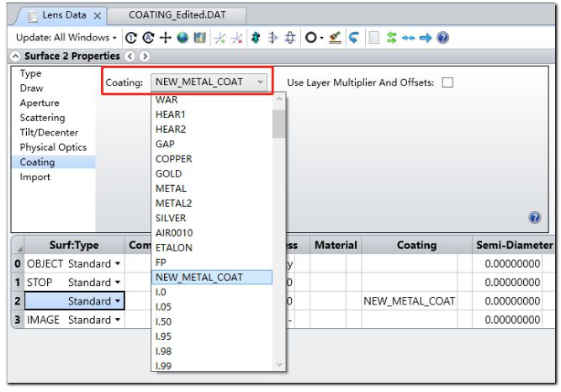Click the map-style icon beside the globe
The height and width of the screenshot is (392, 561).
pos(199,38)
